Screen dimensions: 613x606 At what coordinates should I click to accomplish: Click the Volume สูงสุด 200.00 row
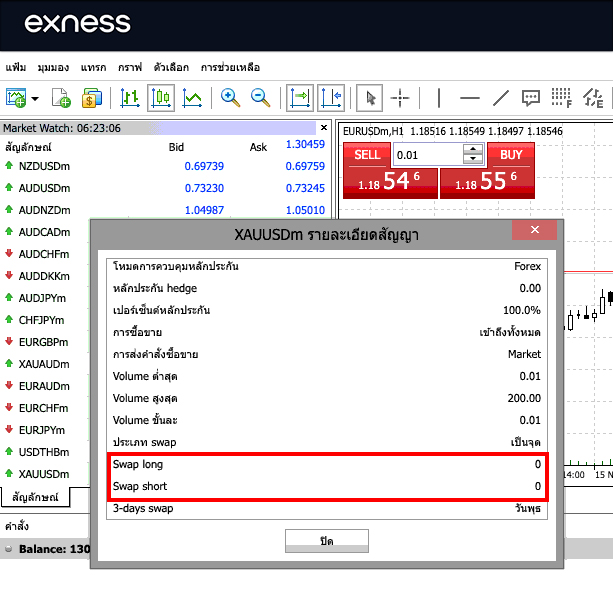(327, 398)
